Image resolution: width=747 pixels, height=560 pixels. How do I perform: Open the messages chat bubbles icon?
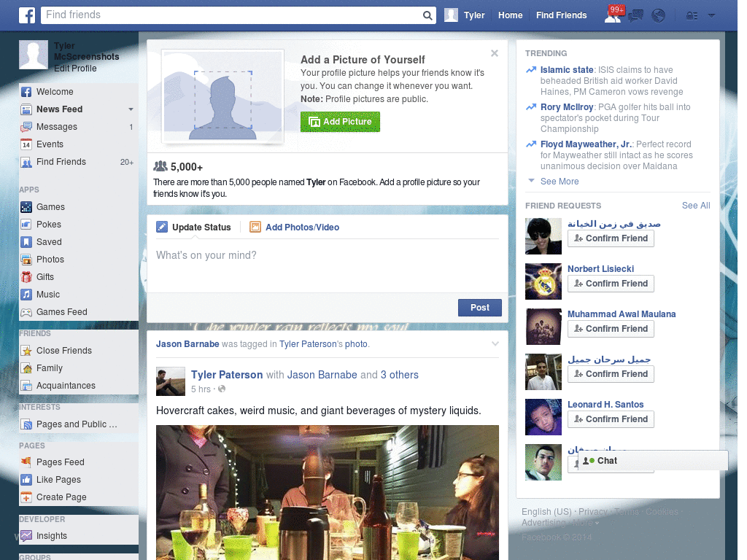(x=635, y=16)
